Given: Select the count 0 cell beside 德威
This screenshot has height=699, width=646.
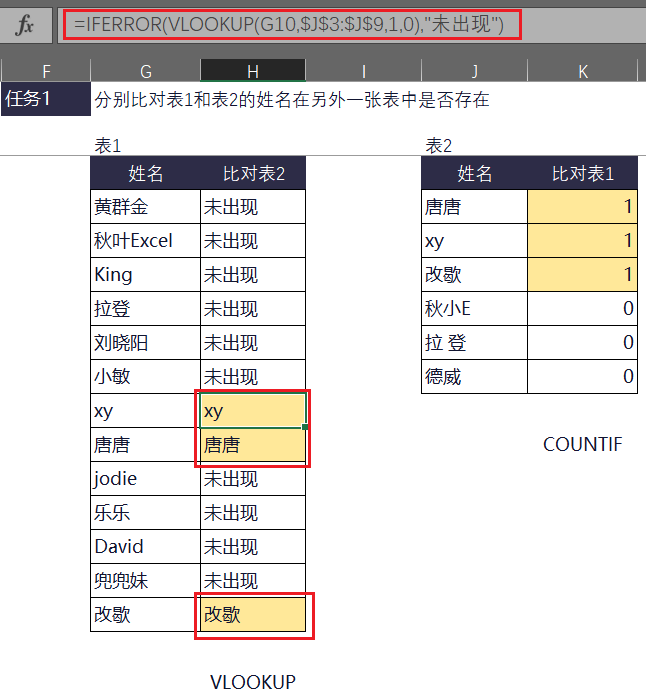Looking at the screenshot, I should coord(583,376).
